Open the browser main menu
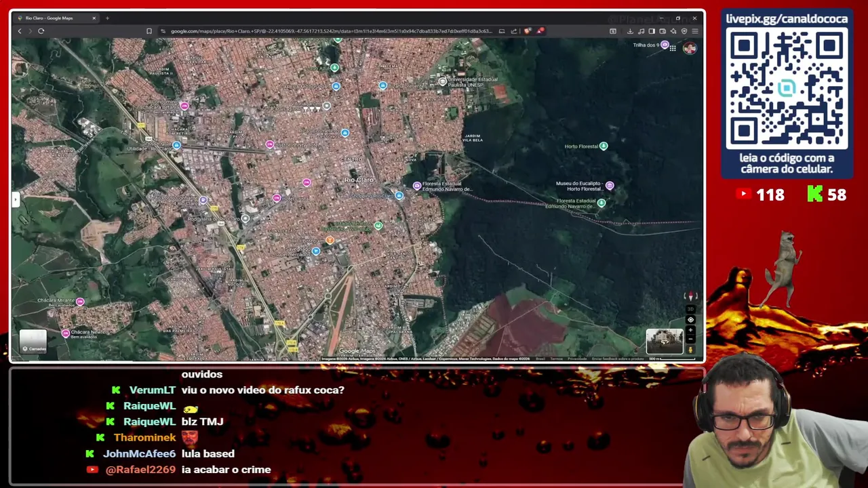The height and width of the screenshot is (488, 868). (695, 31)
